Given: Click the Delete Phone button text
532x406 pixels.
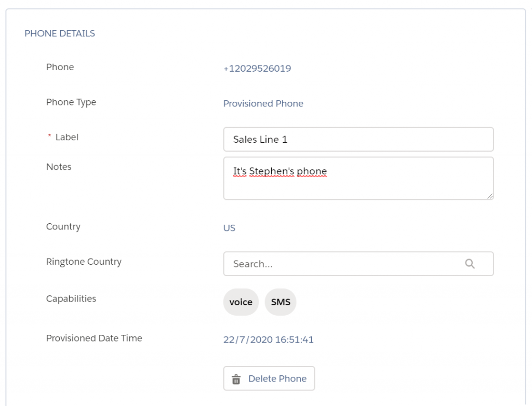Looking at the screenshot, I should point(277,379).
